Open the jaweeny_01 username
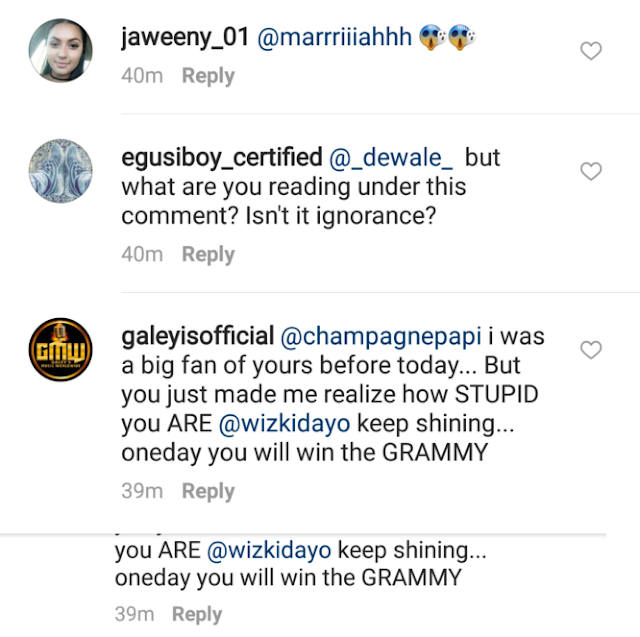Viewport: 640px width, 637px height. [x=185, y=39]
